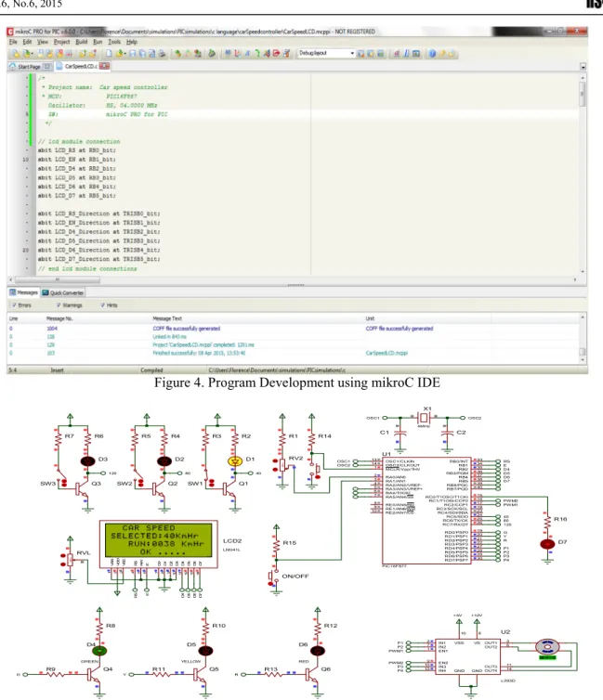The width and height of the screenshot is (603, 700).
Task: Select the 'Linked in 843 ms' message row
Action: [170, 337]
